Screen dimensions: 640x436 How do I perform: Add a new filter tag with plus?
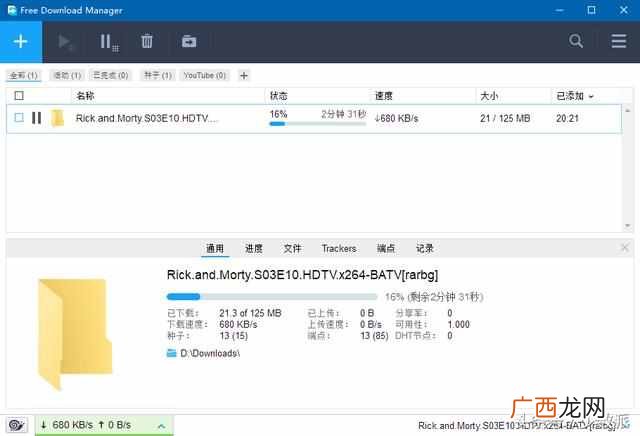click(x=244, y=76)
